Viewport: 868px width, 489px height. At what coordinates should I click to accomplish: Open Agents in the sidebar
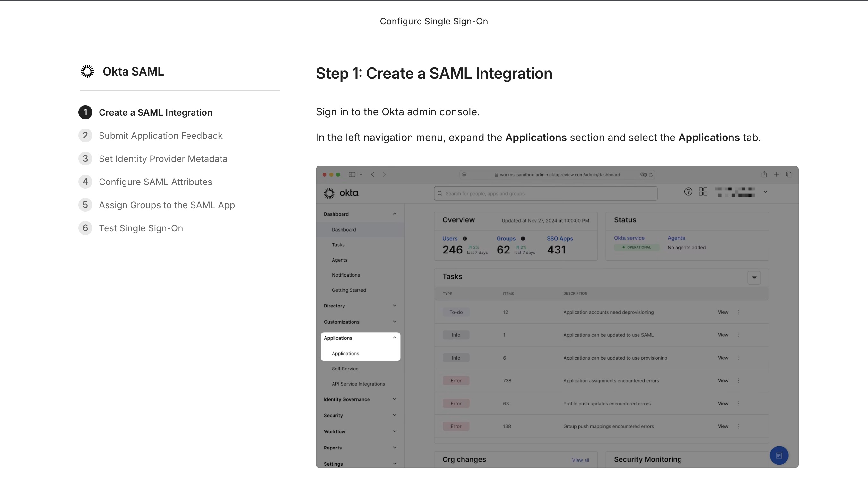339,260
